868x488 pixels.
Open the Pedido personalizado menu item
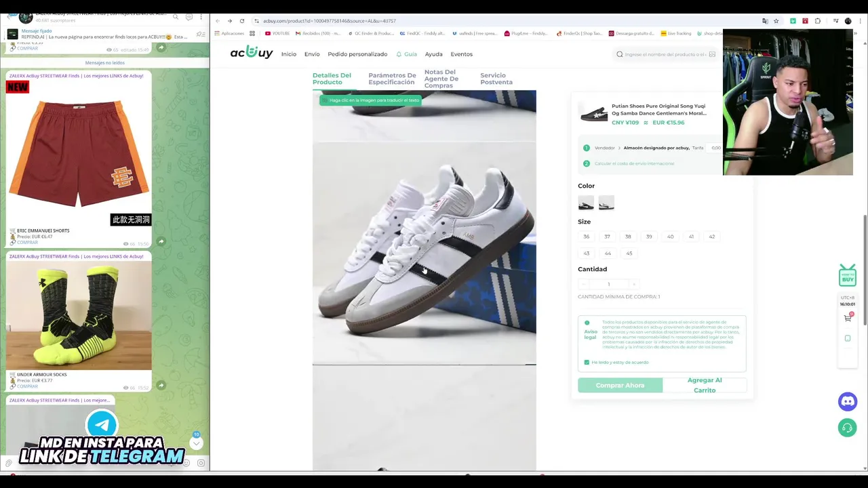pos(357,54)
